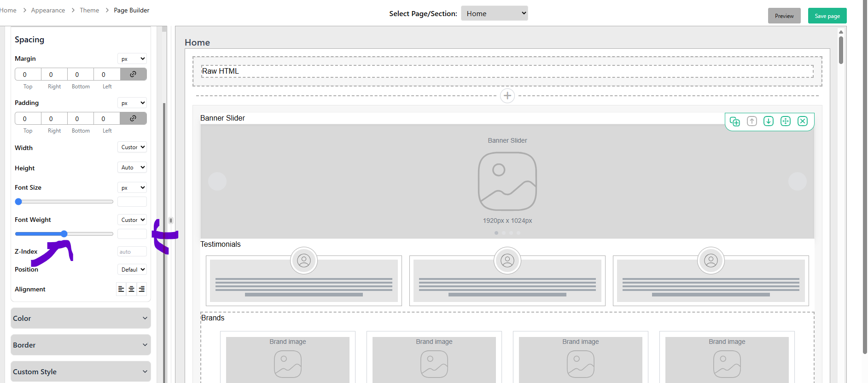
Task: Click the Font Weight value field
Action: [132, 234]
